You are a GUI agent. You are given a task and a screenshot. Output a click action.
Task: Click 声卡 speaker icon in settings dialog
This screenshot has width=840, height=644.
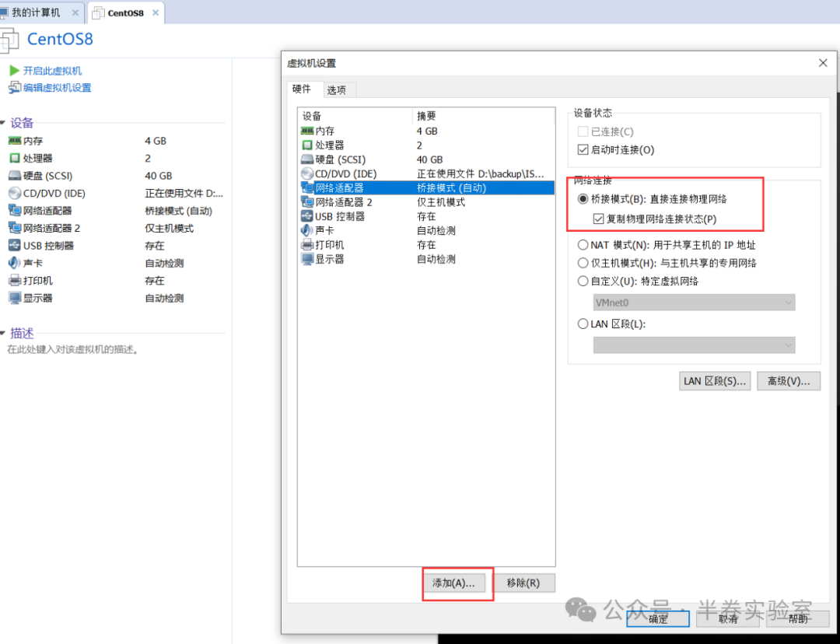[307, 230]
